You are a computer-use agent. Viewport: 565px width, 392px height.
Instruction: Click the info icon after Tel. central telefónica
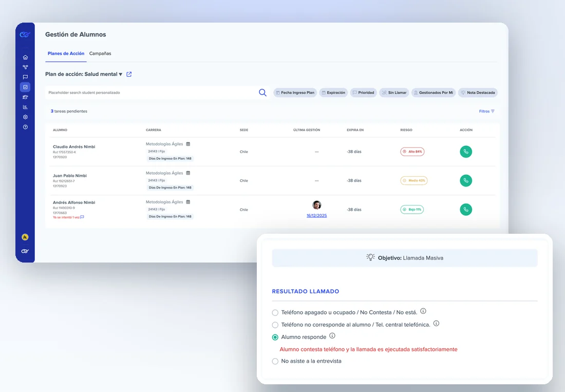pyautogui.click(x=436, y=324)
